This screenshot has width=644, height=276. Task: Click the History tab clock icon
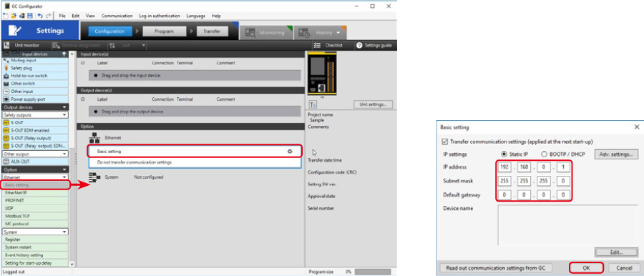[x=304, y=33]
